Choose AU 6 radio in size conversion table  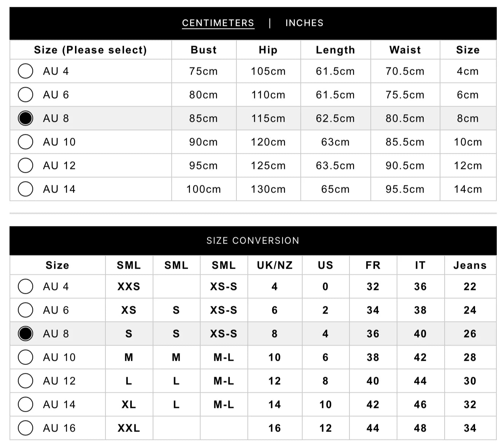[26, 310]
